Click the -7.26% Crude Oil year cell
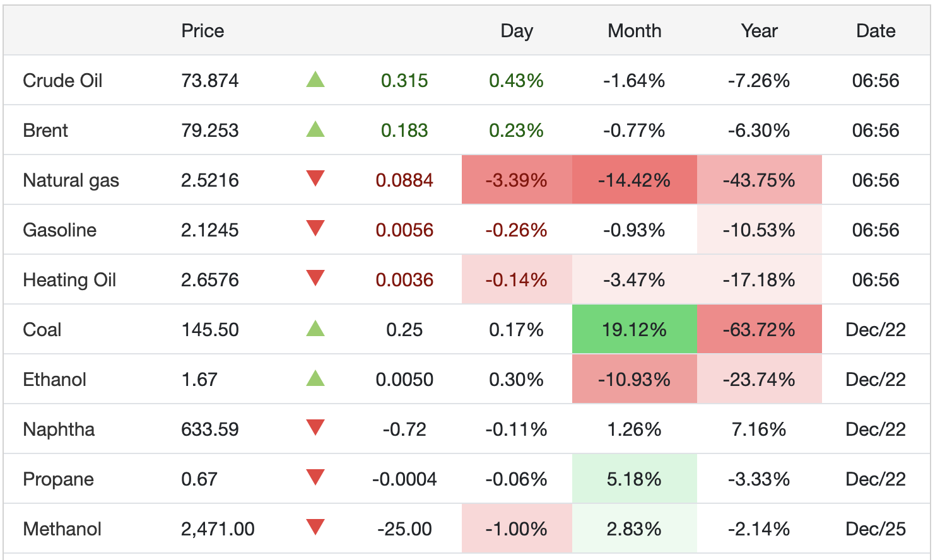 (x=760, y=81)
